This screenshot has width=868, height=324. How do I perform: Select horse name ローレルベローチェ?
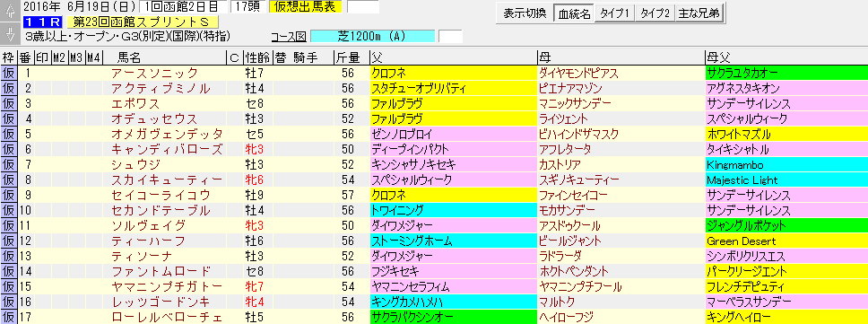pos(167,318)
